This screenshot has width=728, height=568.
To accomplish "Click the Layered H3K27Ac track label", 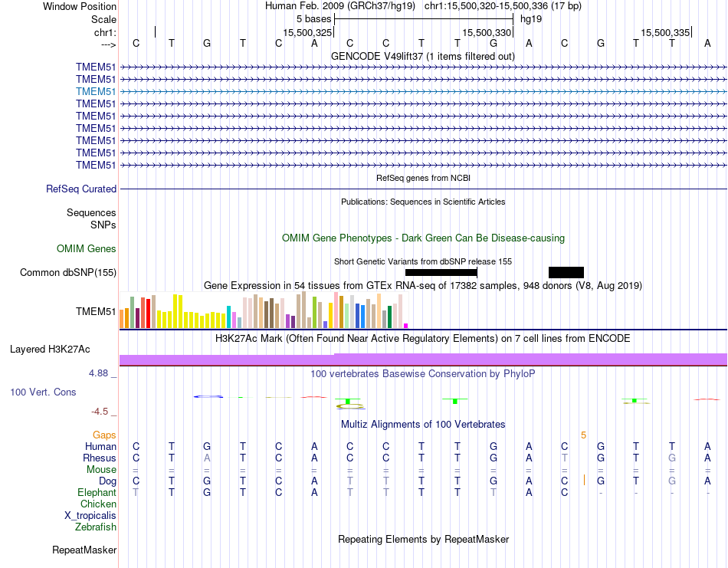I will click(50, 350).
